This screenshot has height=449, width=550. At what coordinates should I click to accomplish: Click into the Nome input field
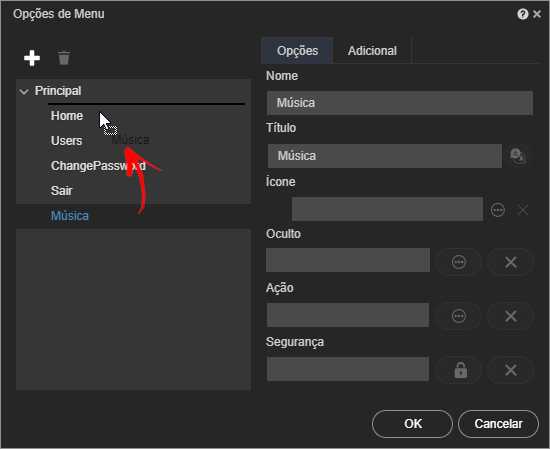[x=400, y=103]
